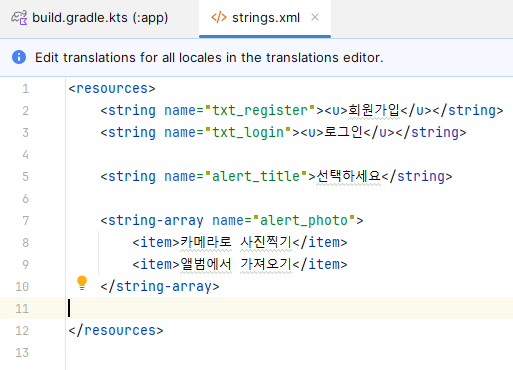Click the item text 카메라로 사진찍기

pyautogui.click(x=236, y=242)
